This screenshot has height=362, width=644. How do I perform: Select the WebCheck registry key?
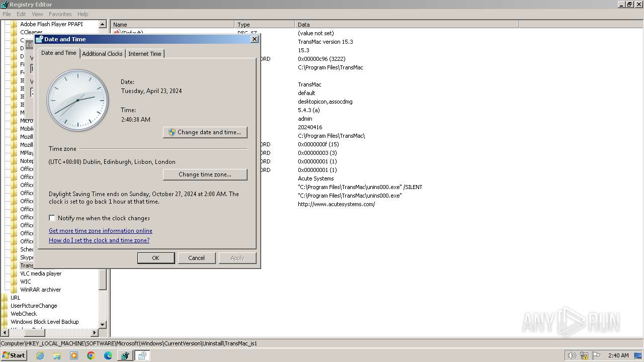point(24,314)
